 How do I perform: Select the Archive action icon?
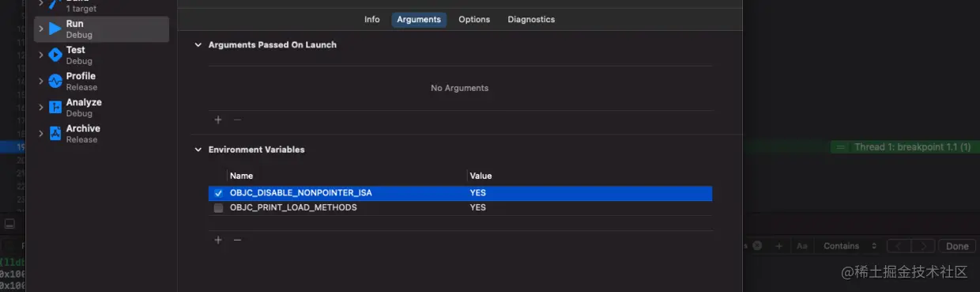point(55,133)
